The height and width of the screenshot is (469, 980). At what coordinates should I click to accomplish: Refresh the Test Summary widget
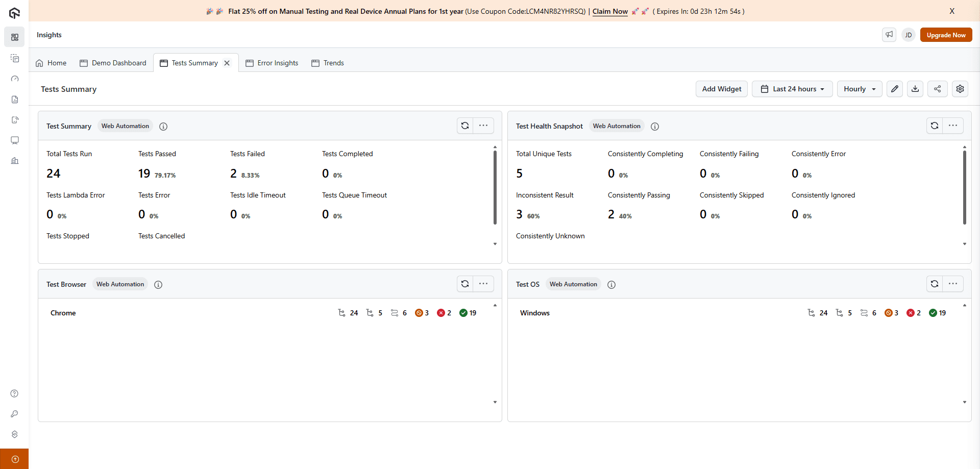(465, 126)
